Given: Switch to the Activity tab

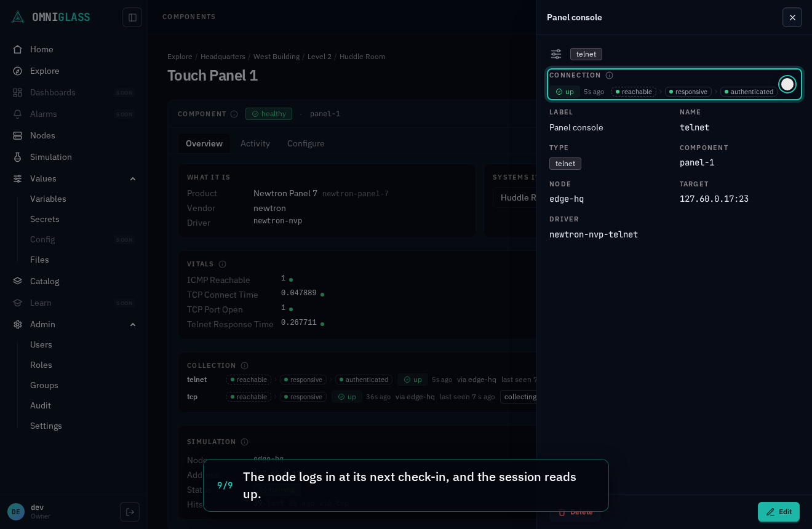Looking at the screenshot, I should tap(255, 143).
